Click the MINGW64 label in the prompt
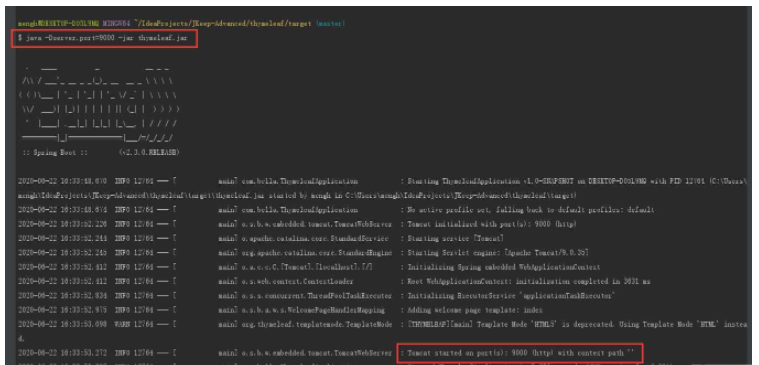Screen dimensions: 759x365 (116, 23)
